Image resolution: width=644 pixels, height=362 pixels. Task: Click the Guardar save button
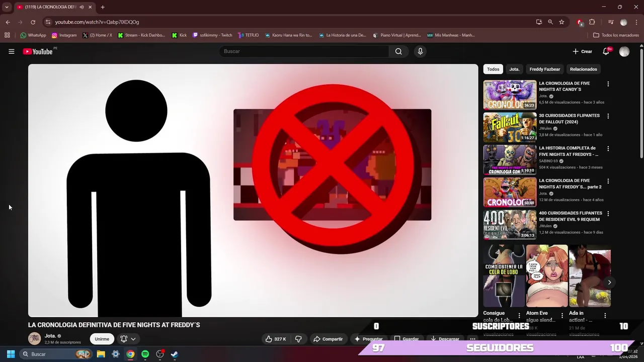click(x=407, y=339)
